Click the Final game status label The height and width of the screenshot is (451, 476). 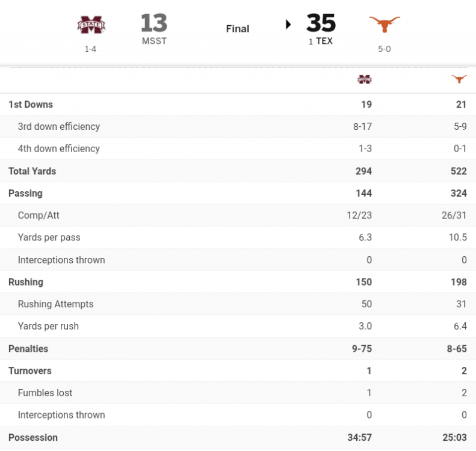coord(238,28)
